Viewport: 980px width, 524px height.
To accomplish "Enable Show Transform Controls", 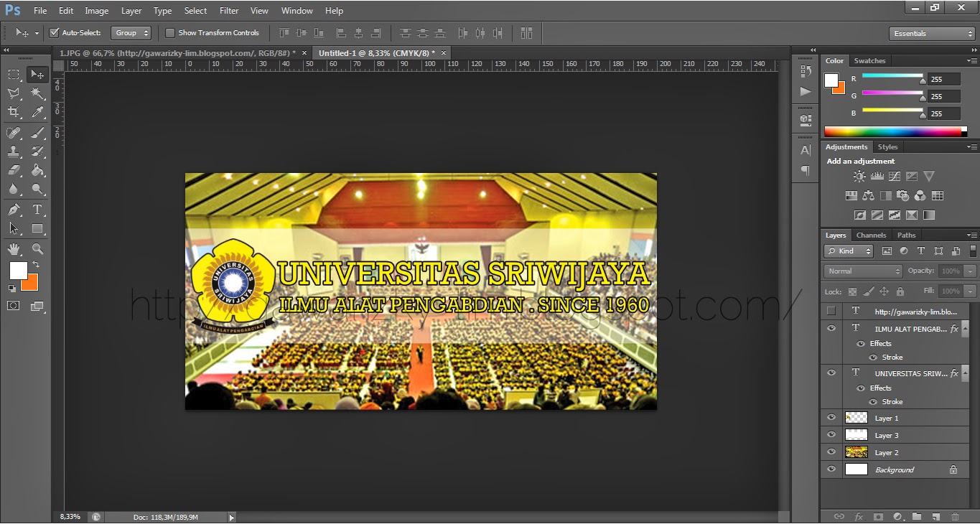I will point(170,32).
